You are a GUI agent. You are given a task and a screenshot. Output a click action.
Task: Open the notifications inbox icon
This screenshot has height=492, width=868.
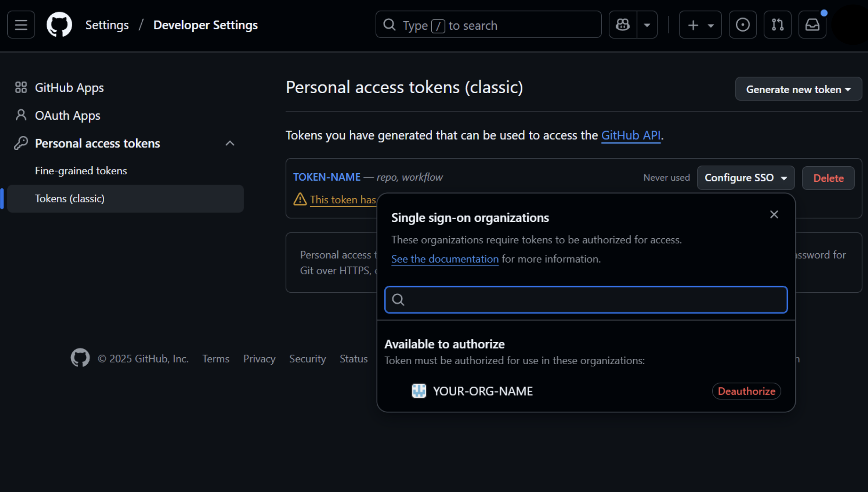click(x=812, y=25)
